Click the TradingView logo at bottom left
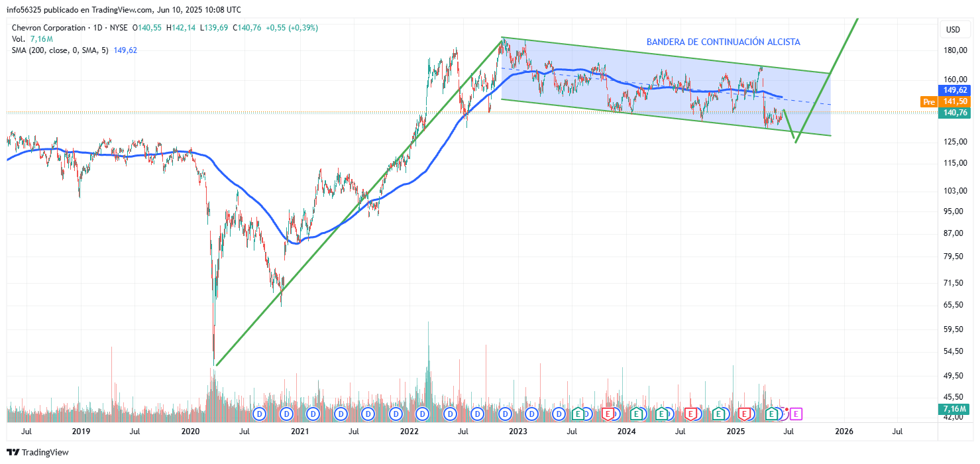 tap(38, 452)
